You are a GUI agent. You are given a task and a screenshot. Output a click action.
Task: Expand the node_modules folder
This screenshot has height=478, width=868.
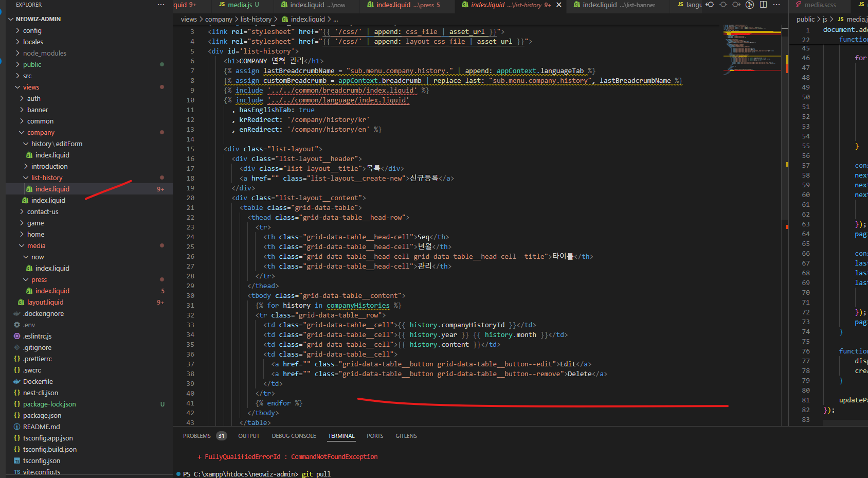[89, 53]
